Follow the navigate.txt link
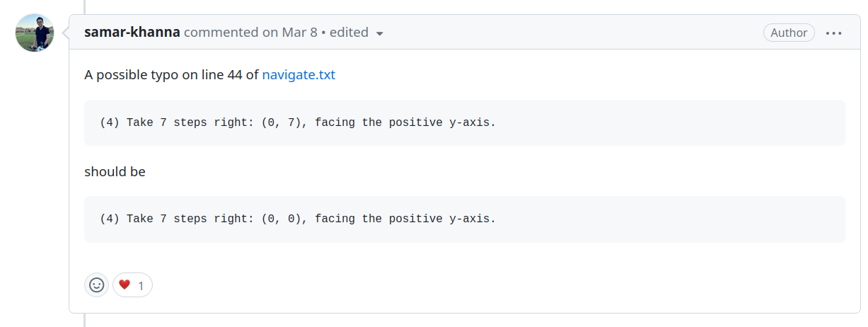 pos(299,74)
